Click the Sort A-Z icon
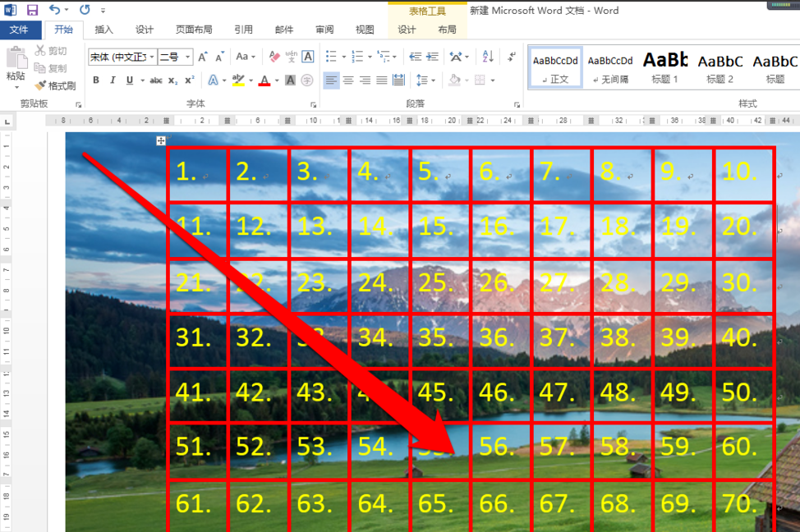This screenshot has width=800, height=532. 488,57
